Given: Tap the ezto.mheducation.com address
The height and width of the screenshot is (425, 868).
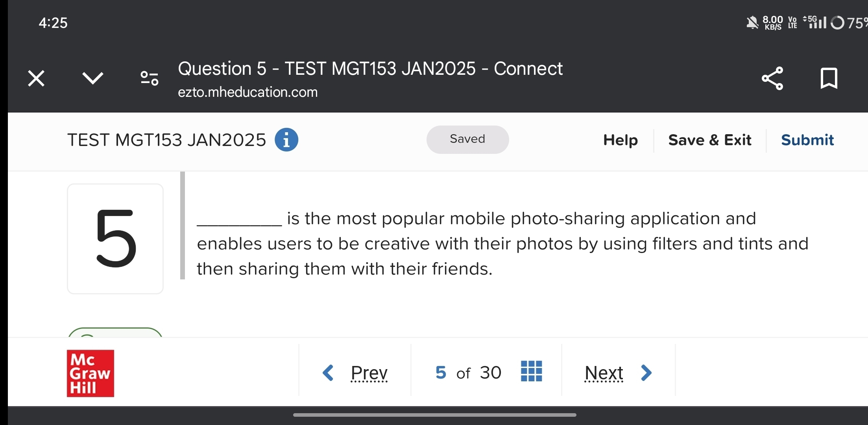Looking at the screenshot, I should 247,92.
